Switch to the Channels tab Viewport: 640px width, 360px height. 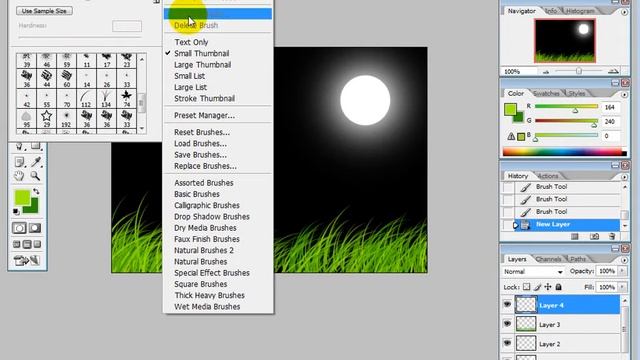549,259
